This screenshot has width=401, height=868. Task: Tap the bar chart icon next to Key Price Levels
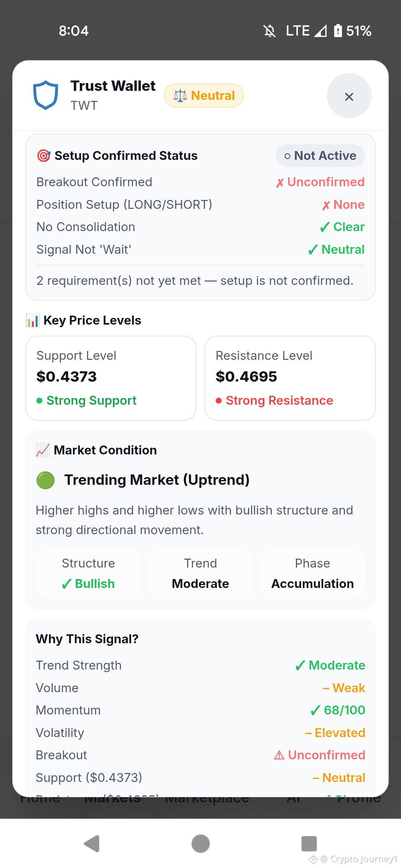[x=33, y=320]
